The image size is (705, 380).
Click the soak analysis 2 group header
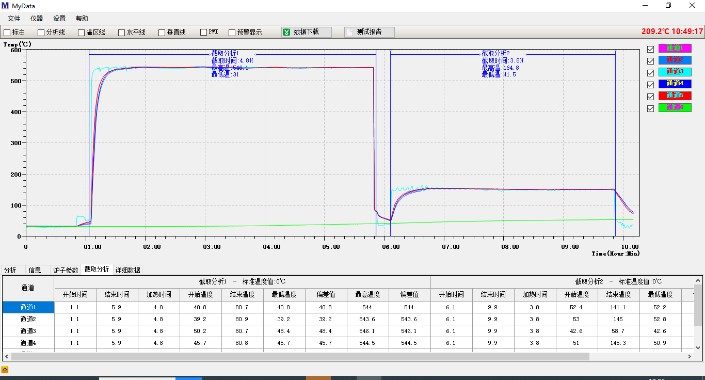click(x=618, y=282)
